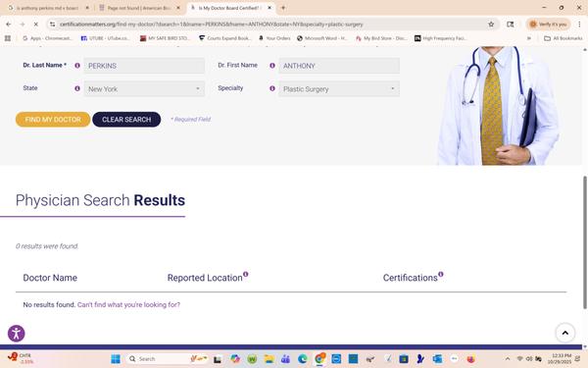Open the info tooltip beside State
The height and width of the screenshot is (368, 588).
coord(77,88)
